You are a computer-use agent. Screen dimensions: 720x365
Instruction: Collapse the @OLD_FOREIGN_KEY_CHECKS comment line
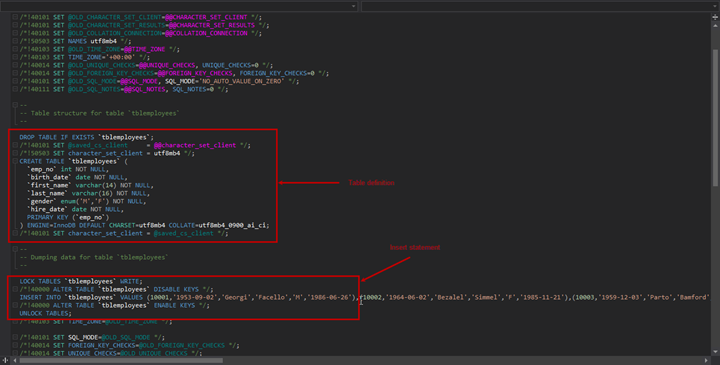pyautogui.click(x=15, y=73)
